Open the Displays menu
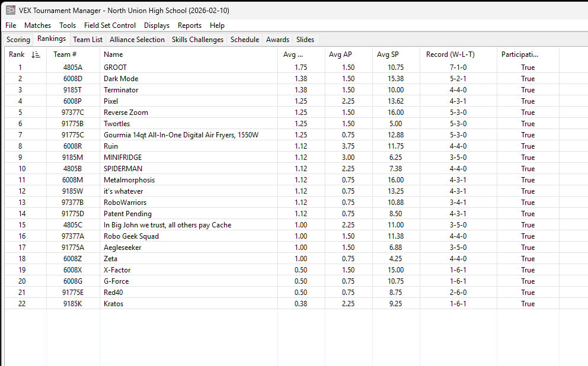Screen dimensions: 588x366 (x=156, y=25)
